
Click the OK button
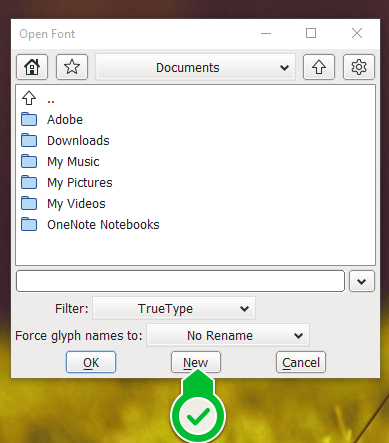[x=91, y=362]
